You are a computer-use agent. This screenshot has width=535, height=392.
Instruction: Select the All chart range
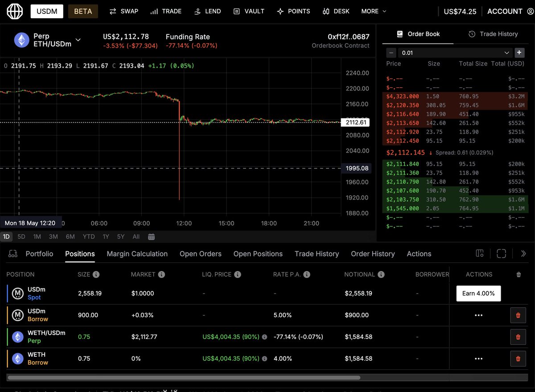(136, 237)
